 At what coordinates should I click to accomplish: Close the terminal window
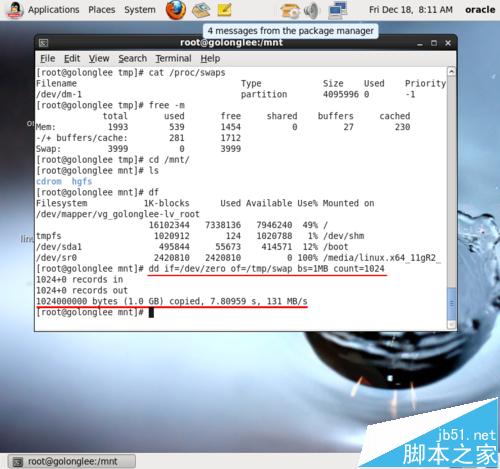pos(448,43)
